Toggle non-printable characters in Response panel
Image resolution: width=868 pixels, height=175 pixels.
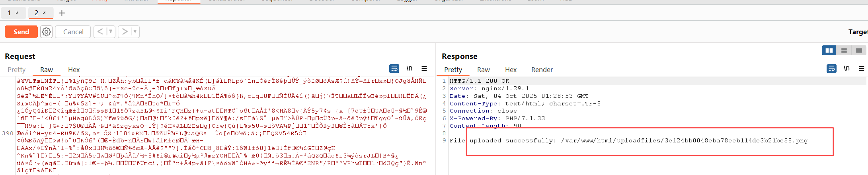[847, 68]
